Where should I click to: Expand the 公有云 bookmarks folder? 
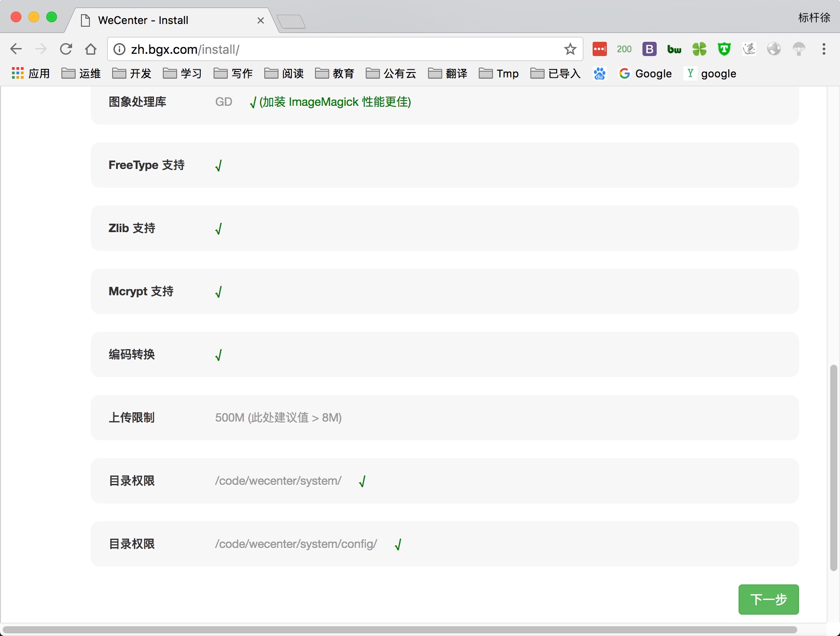391,73
